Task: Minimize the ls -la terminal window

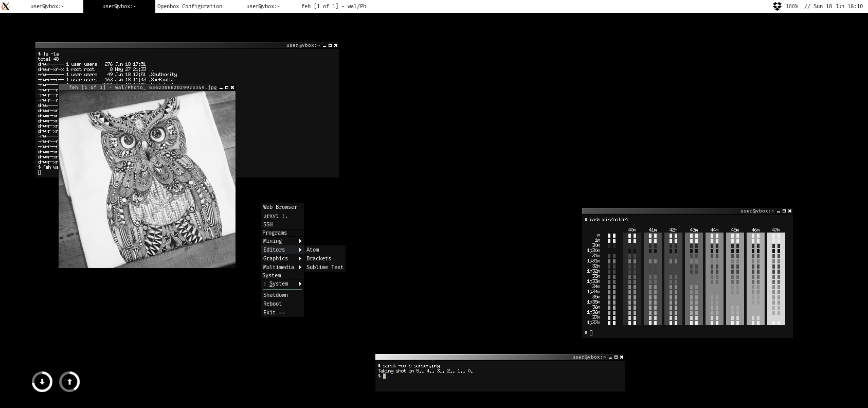Action: coord(324,46)
